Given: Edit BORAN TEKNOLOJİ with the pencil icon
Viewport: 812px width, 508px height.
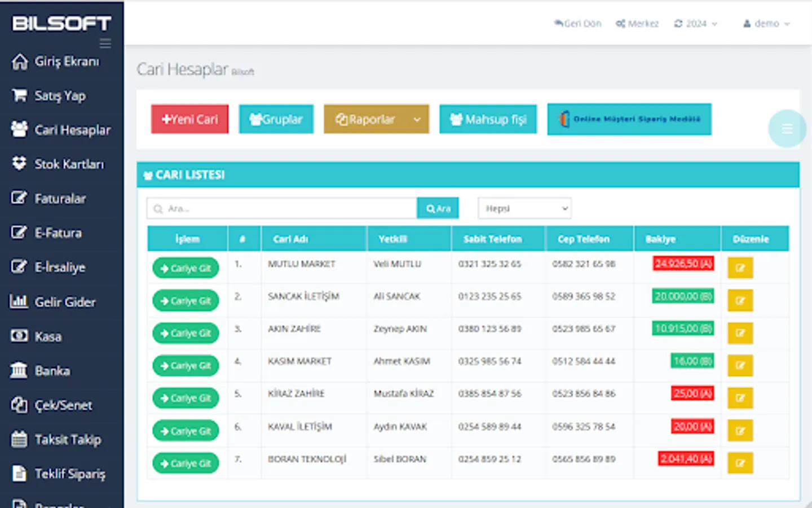Looking at the screenshot, I should point(740,463).
